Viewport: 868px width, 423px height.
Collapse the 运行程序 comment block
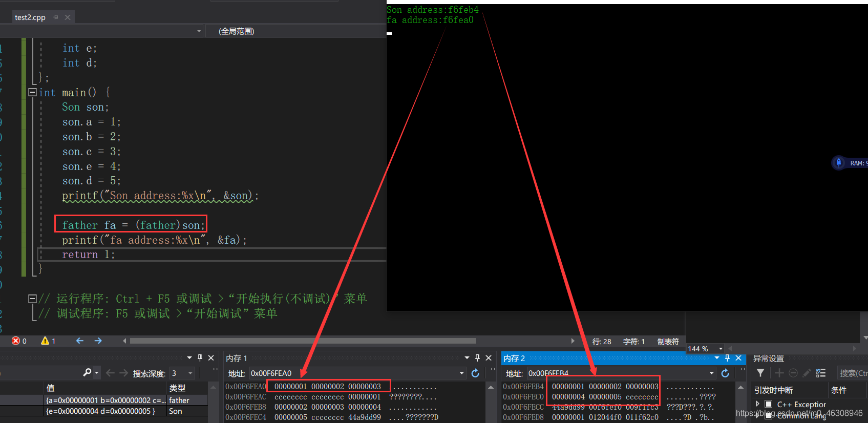pyautogui.click(x=32, y=299)
